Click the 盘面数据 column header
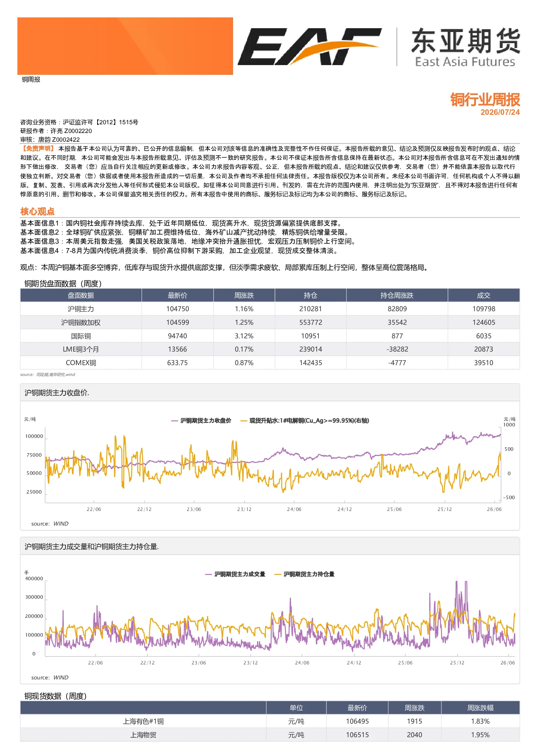The image size is (540, 756). 81,296
